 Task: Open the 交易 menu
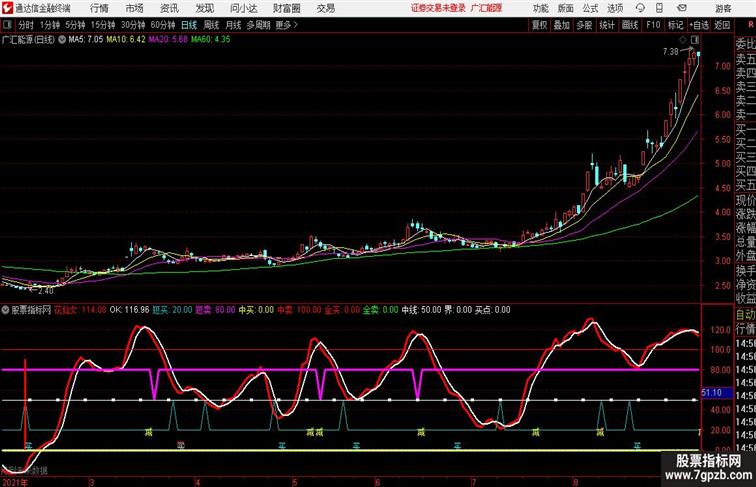[x=325, y=8]
